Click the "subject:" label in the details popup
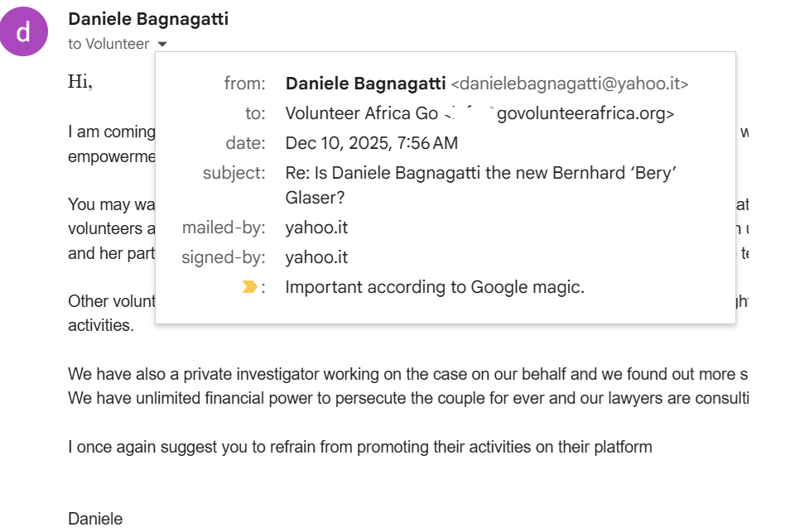This screenshot has height=532, width=795. (x=234, y=174)
